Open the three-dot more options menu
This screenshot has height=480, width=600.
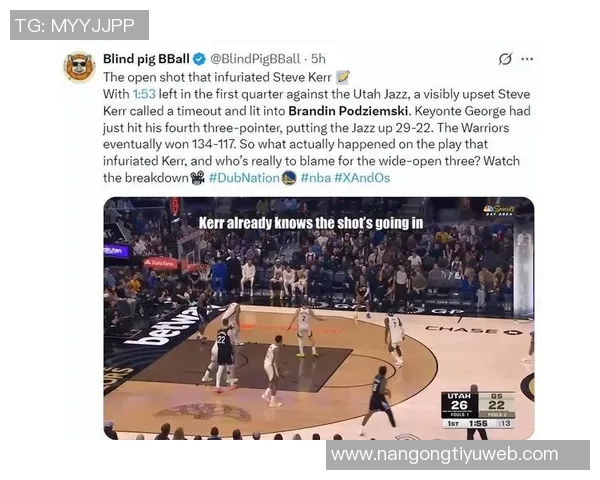[x=527, y=59]
